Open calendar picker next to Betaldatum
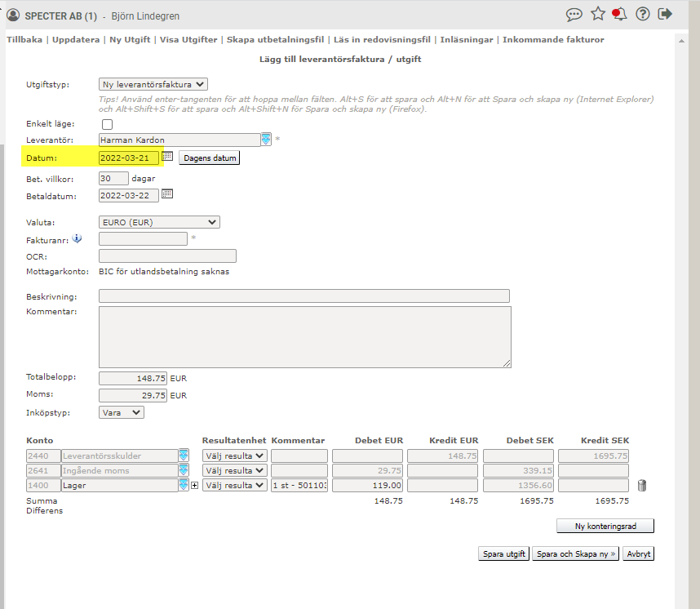Image resolution: width=700 pixels, height=609 pixels. pyautogui.click(x=167, y=194)
